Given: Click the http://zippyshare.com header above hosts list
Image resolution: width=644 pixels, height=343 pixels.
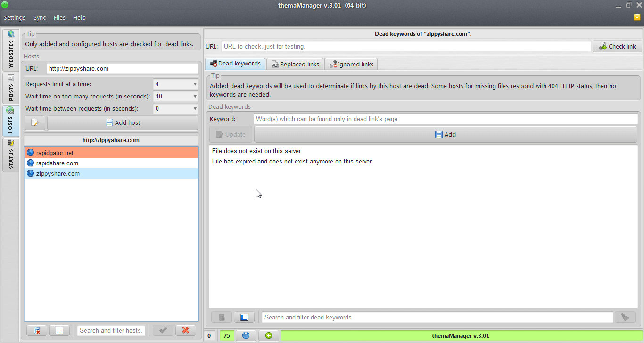Looking at the screenshot, I should click(x=111, y=140).
